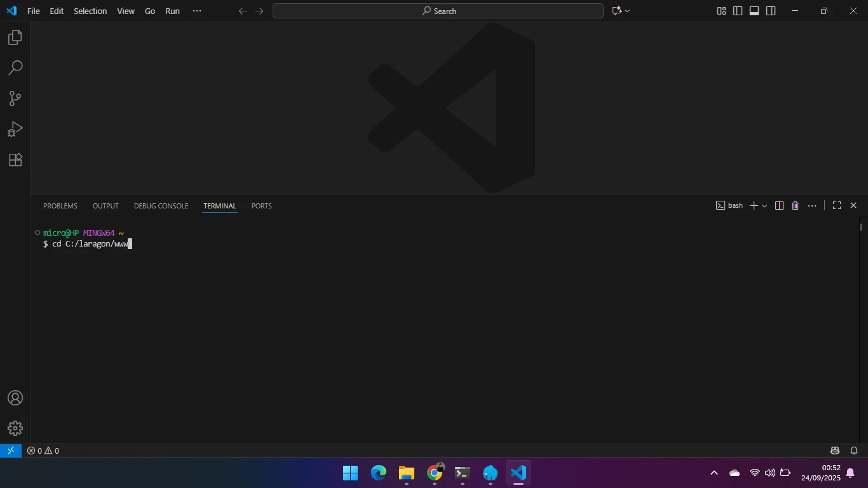Open the Run and Debug view

click(15, 129)
